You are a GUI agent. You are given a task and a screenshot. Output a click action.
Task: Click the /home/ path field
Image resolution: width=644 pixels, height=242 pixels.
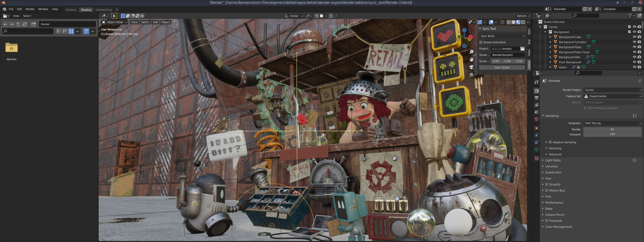67,24
